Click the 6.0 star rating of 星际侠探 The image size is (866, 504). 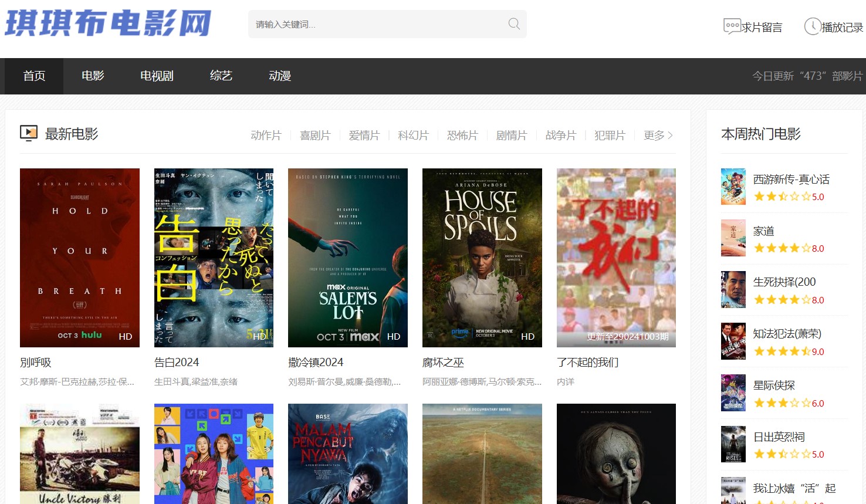click(x=789, y=403)
